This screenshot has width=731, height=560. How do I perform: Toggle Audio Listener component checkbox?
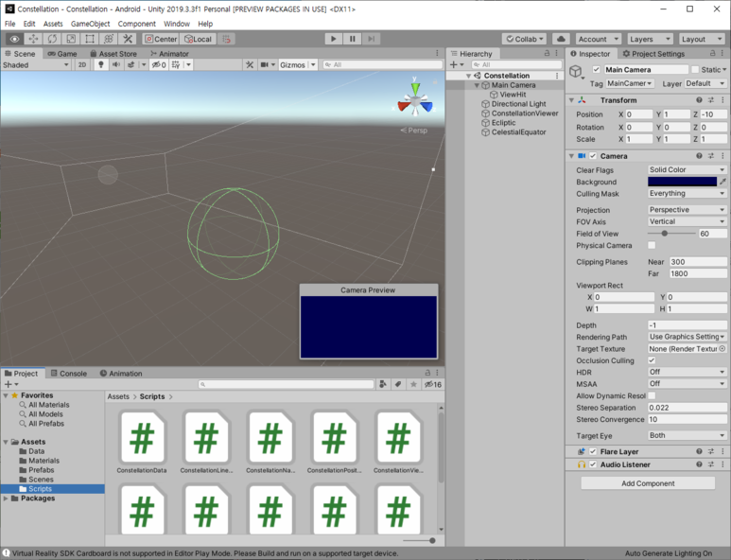[x=593, y=464]
